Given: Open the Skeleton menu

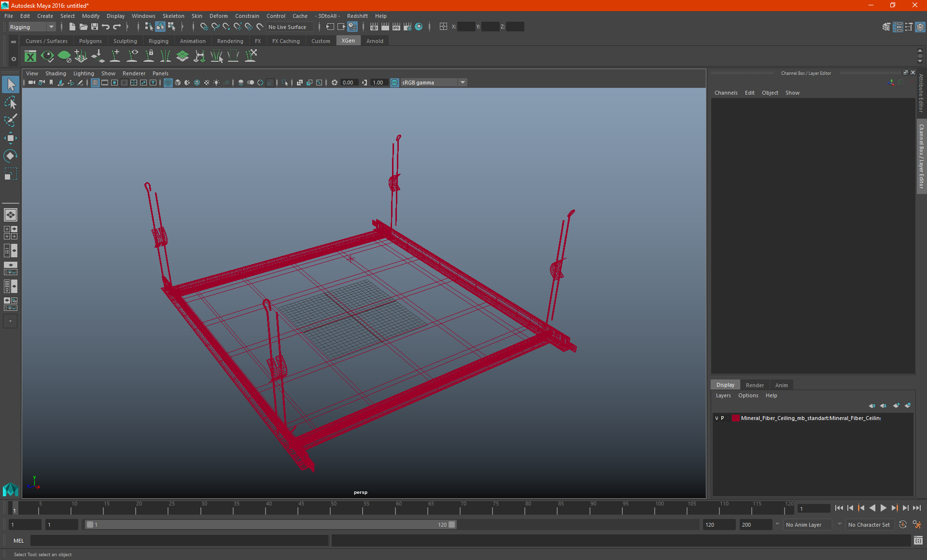Looking at the screenshot, I should click(x=173, y=16).
